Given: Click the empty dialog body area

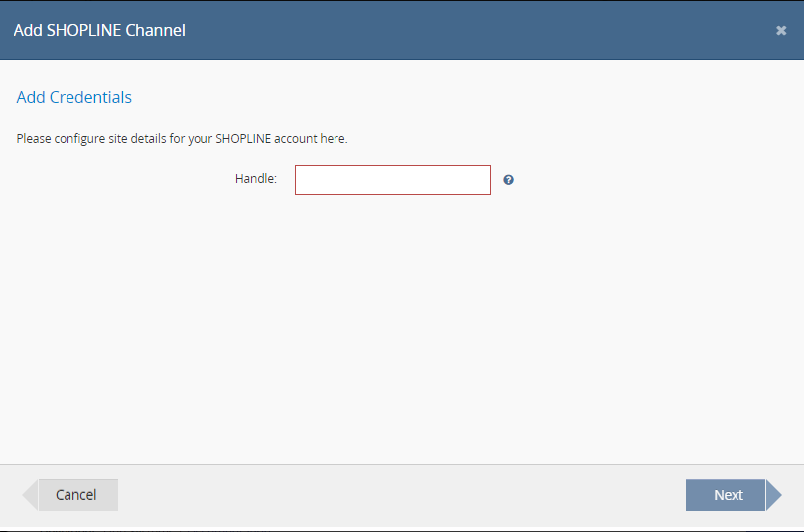Looking at the screenshot, I should [402, 328].
